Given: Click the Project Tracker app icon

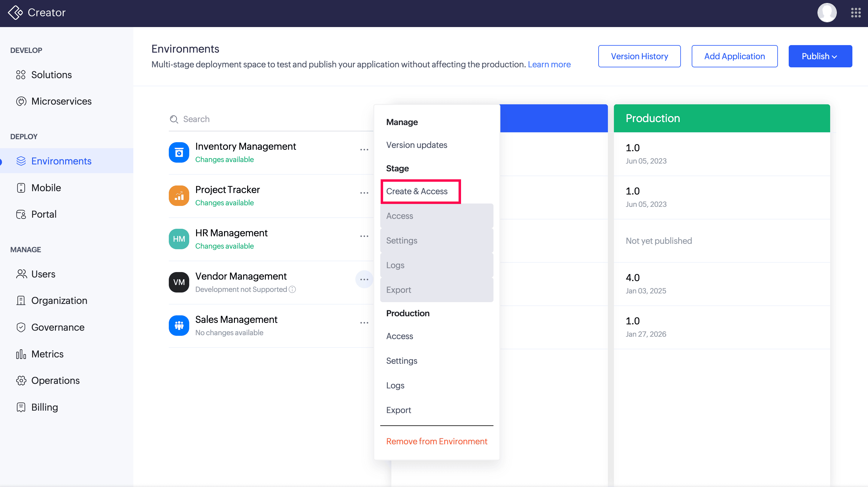Looking at the screenshot, I should (x=179, y=196).
